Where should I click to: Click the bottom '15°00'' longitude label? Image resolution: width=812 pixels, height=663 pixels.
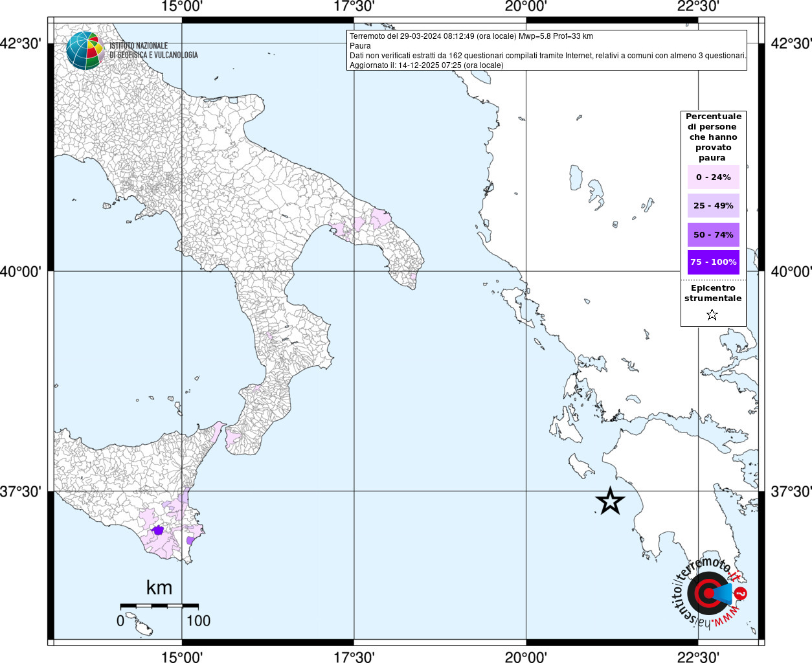click(x=182, y=657)
